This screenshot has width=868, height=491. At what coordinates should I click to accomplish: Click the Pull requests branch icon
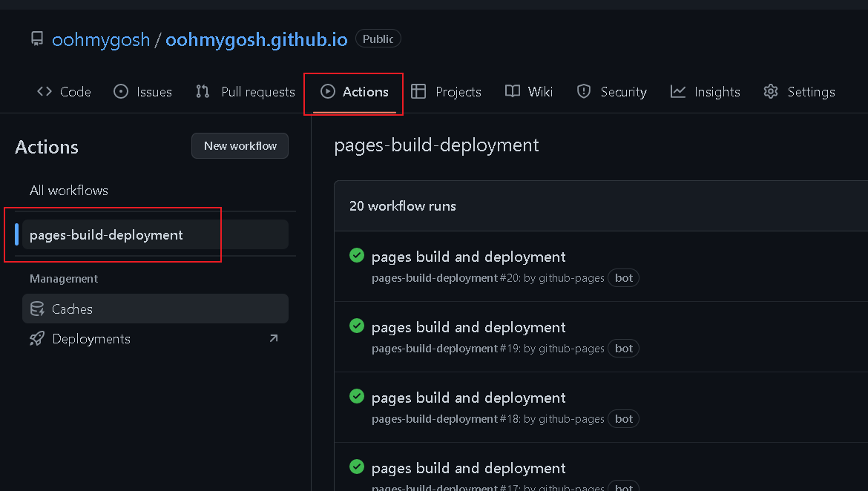click(201, 91)
